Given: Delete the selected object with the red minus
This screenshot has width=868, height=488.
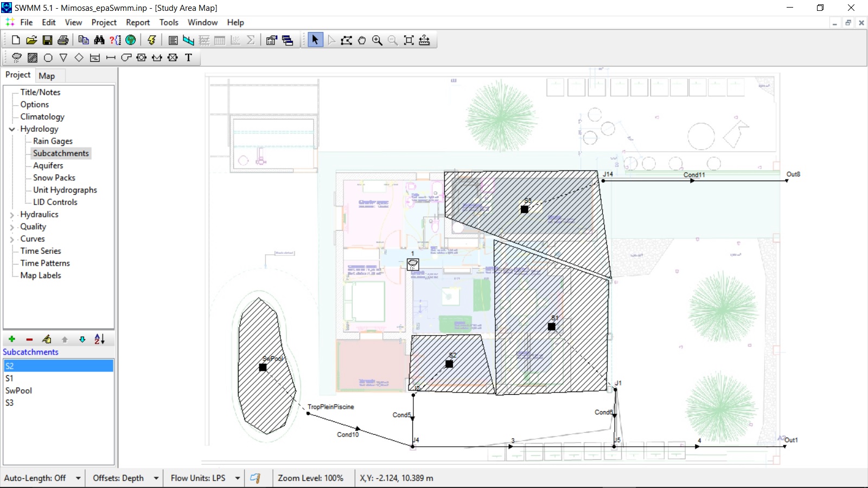Looking at the screenshot, I should point(29,339).
